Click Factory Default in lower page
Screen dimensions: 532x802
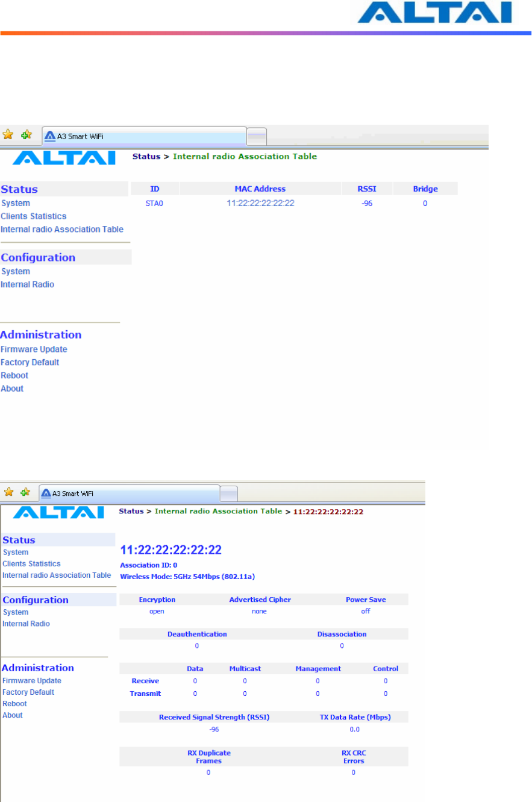coord(28,692)
